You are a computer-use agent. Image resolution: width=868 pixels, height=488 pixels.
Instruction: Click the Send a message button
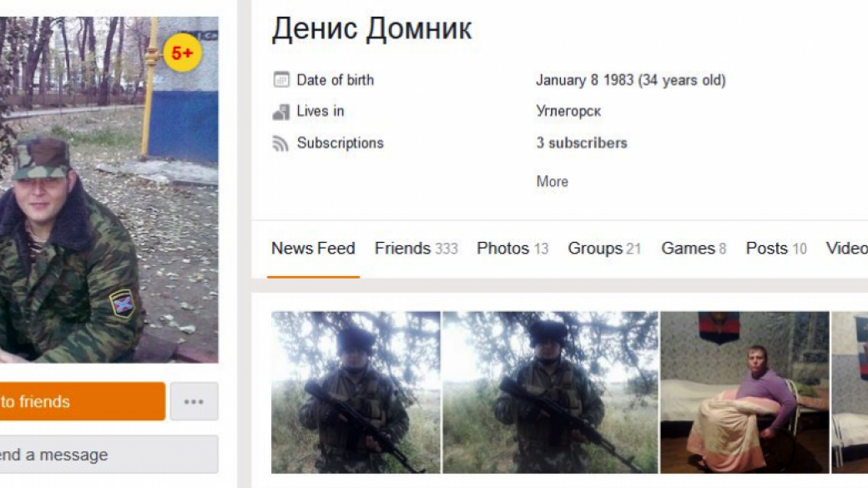click(x=108, y=455)
